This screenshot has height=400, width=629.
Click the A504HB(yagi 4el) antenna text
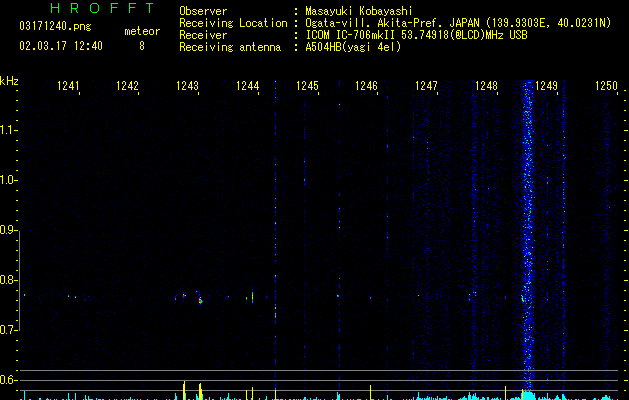[353, 47]
